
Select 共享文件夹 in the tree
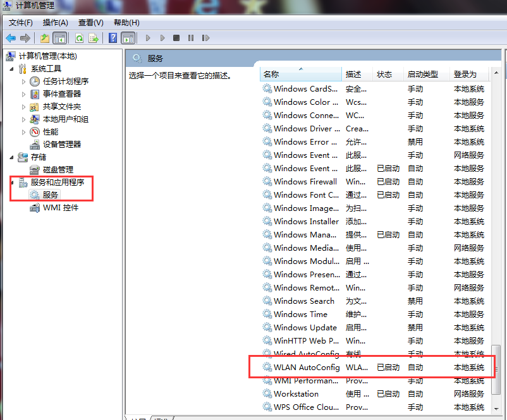click(62, 107)
